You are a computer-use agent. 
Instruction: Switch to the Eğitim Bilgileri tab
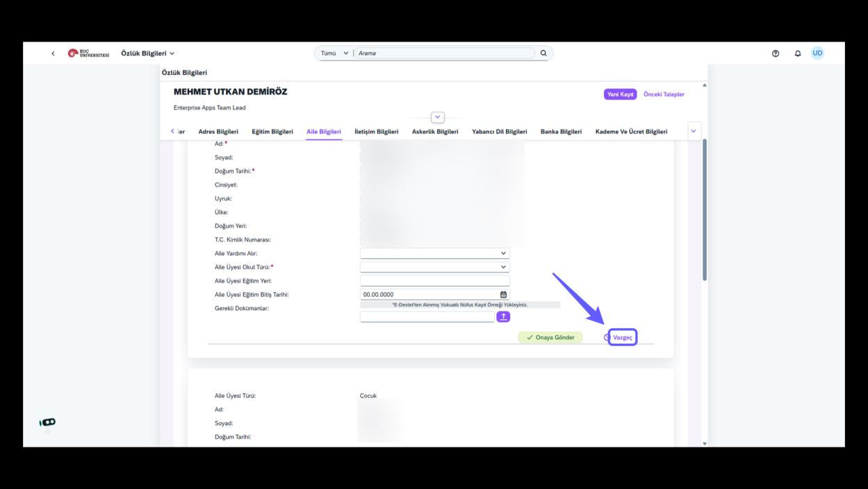click(x=272, y=131)
